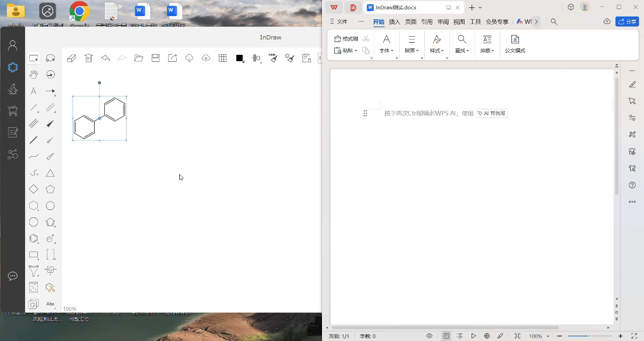Switch to outline view in WPS status bar
644x341 pixels.
[x=460, y=336]
